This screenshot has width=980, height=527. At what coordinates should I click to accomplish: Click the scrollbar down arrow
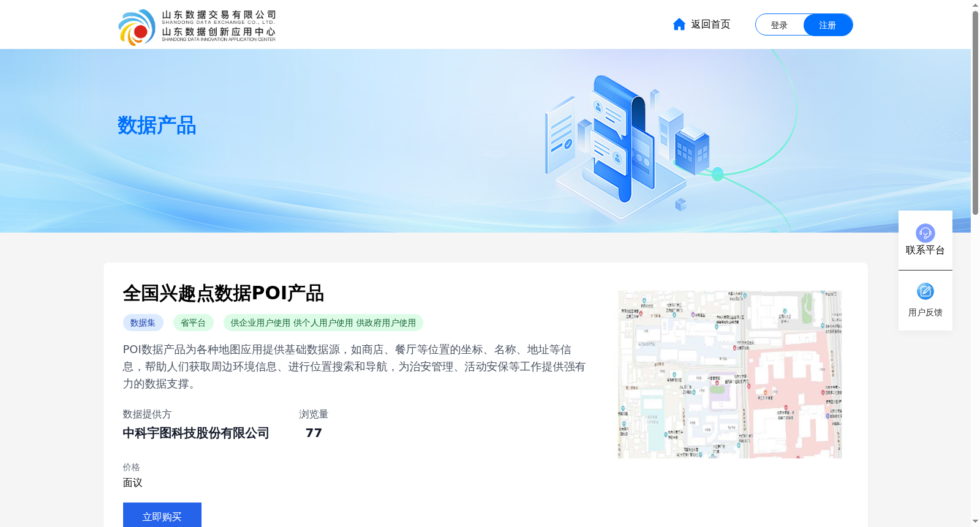tap(975, 521)
